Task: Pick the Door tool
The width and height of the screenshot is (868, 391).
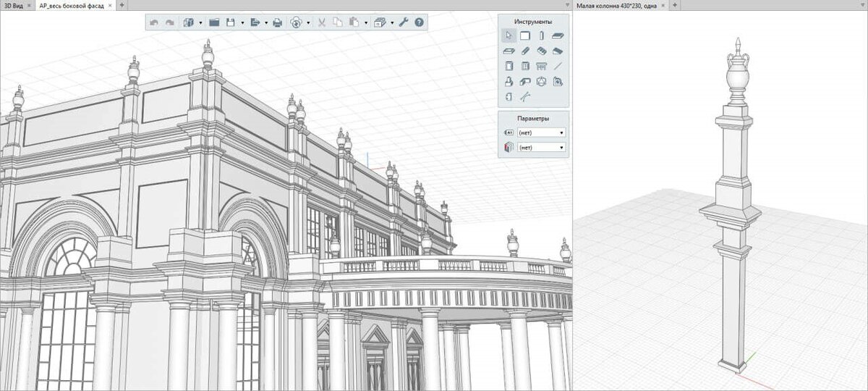Action: coord(509,67)
